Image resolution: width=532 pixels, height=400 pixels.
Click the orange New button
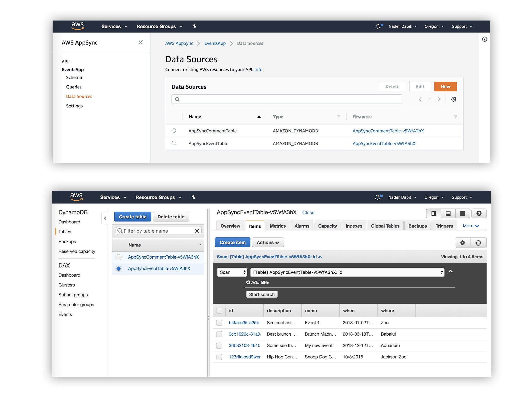pyautogui.click(x=445, y=87)
